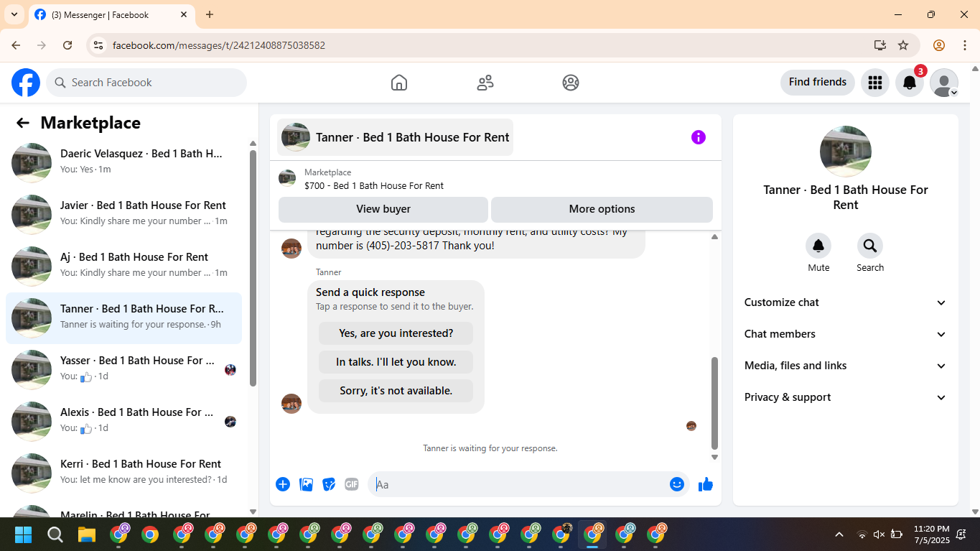Choose a GIF in the composer
Screen dimensions: 980x551
coord(352,484)
